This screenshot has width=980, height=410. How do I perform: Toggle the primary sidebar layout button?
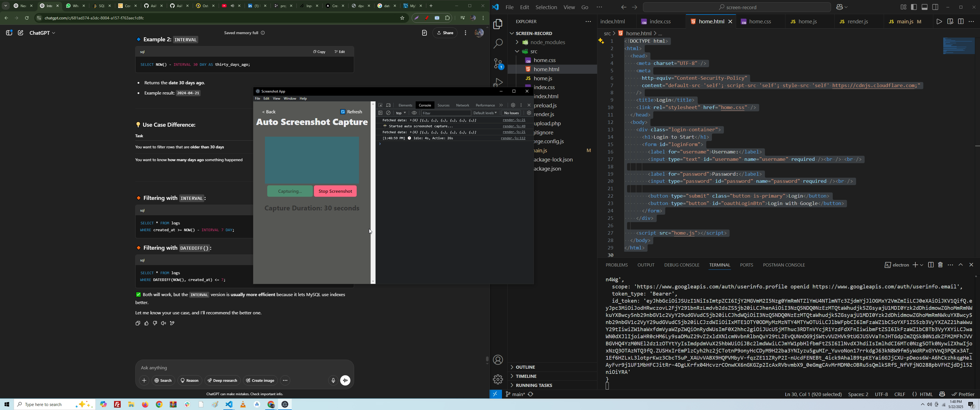pos(914,7)
